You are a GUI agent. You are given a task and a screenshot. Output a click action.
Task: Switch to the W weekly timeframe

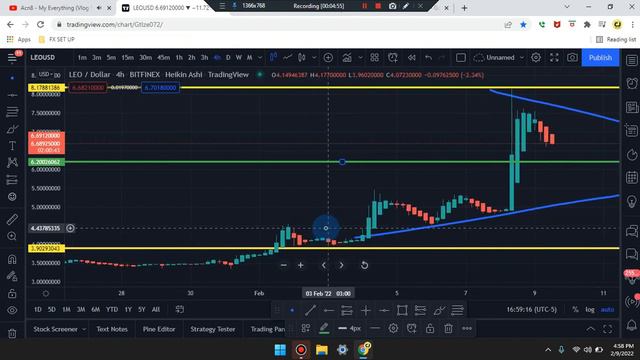tap(239, 58)
